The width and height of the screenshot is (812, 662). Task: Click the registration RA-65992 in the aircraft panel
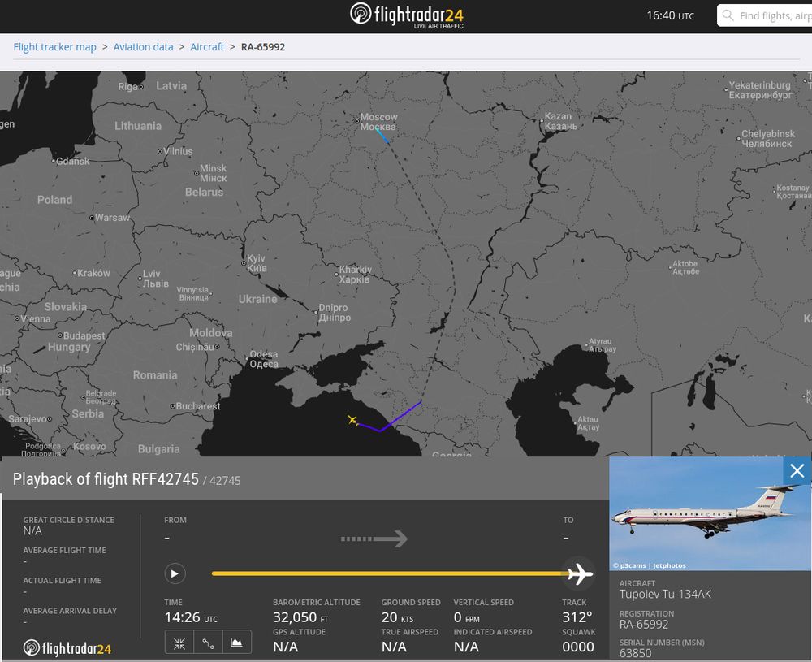click(644, 624)
